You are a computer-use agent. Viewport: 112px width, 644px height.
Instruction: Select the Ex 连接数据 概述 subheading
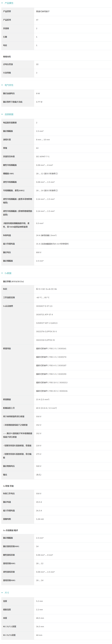(10, 530)
